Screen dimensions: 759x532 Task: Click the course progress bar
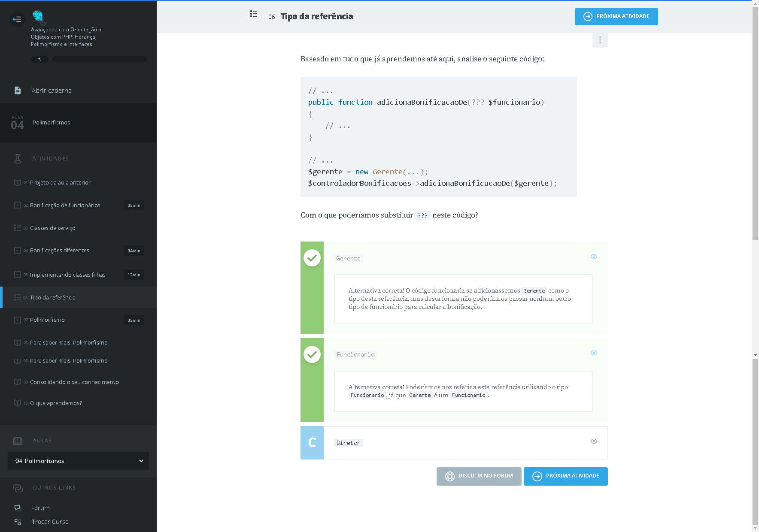pyautogui.click(x=99, y=59)
